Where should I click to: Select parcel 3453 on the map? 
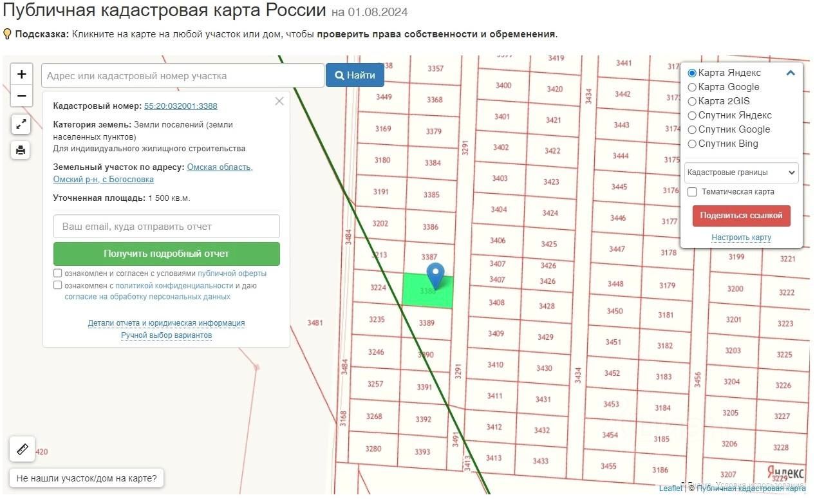611,404
